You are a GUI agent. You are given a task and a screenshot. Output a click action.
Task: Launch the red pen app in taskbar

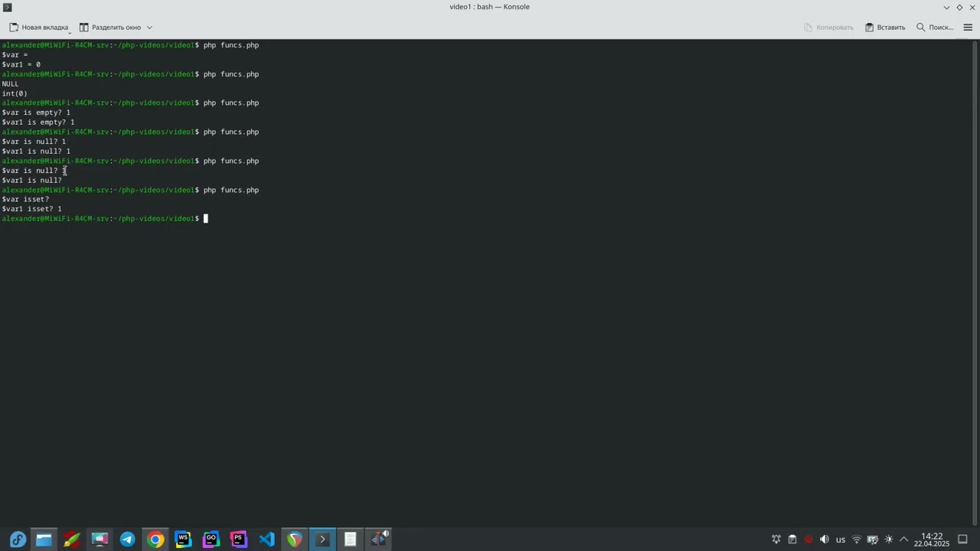coord(72,540)
